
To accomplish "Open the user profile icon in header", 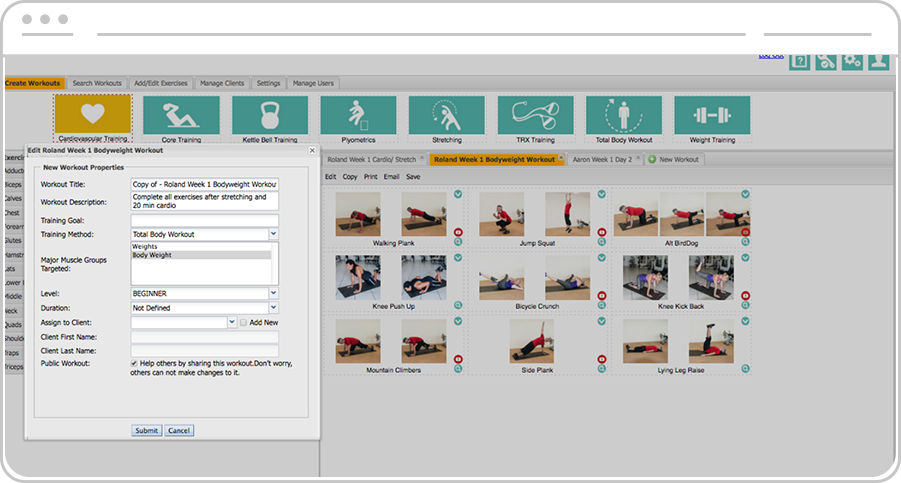I will [879, 61].
